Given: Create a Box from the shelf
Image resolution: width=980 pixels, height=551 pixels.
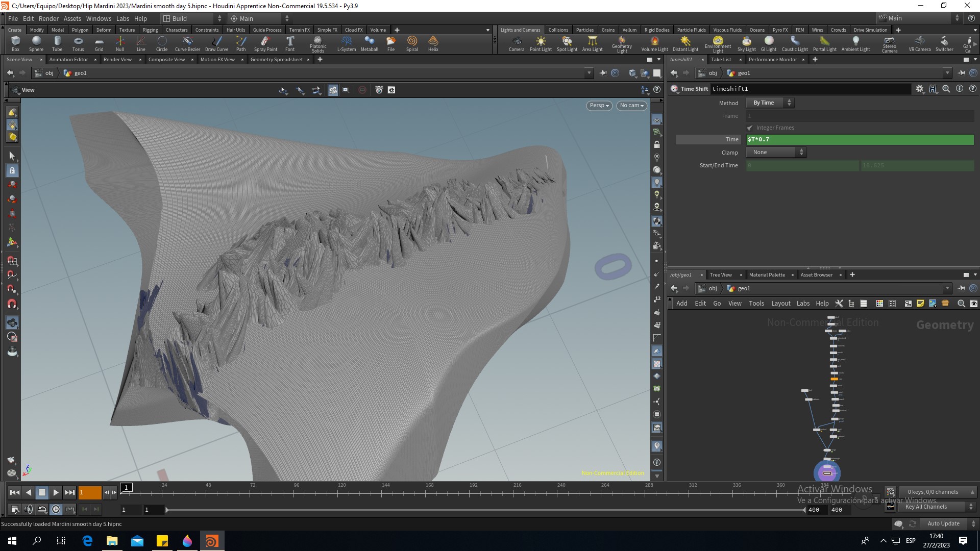Looking at the screenshot, I should pyautogui.click(x=15, y=43).
